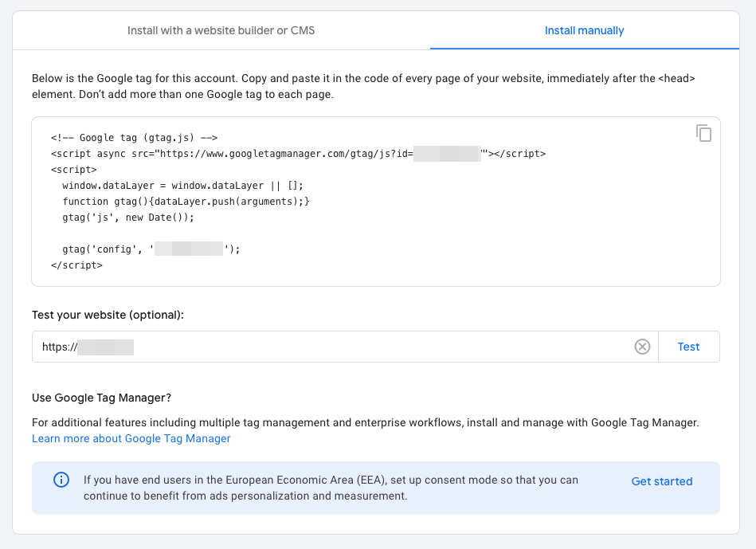Click the window.dataLayer code line
The image size is (756, 549).
pos(182,185)
